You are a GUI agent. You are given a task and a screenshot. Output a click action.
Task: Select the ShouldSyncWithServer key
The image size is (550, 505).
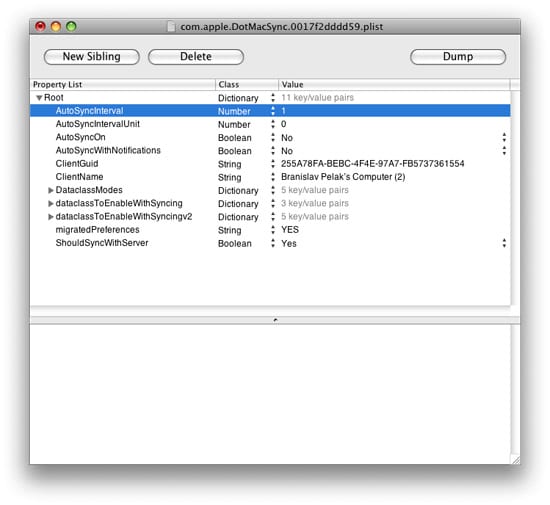(102, 243)
